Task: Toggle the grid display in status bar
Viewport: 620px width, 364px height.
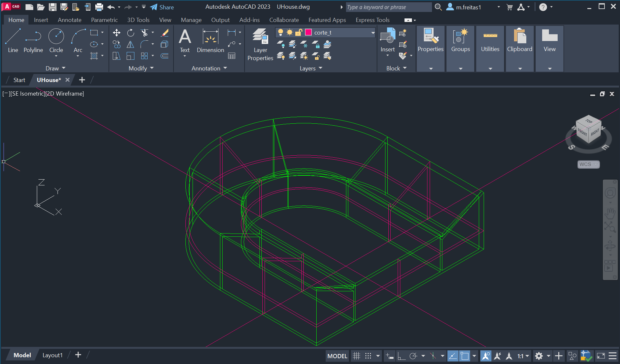Action: (356, 356)
